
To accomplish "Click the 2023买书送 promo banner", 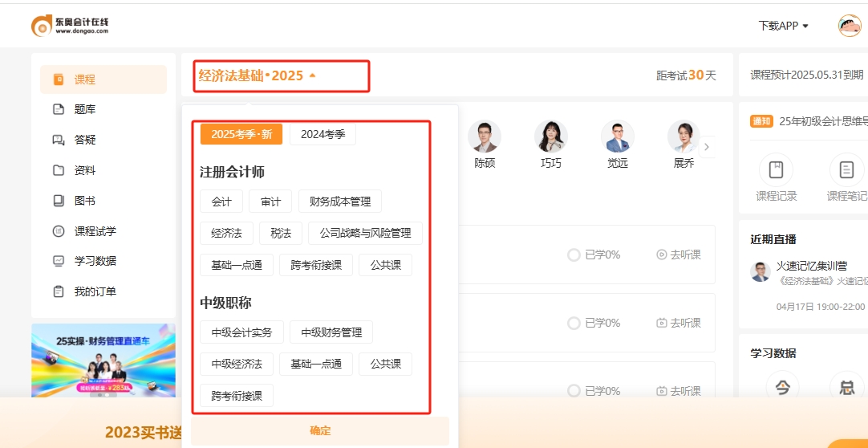I will point(144,433).
